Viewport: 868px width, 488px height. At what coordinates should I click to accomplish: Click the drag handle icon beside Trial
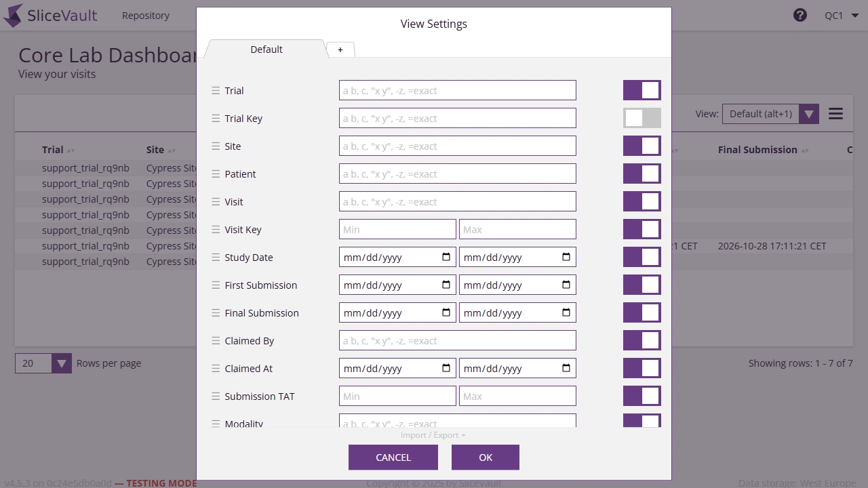click(216, 90)
